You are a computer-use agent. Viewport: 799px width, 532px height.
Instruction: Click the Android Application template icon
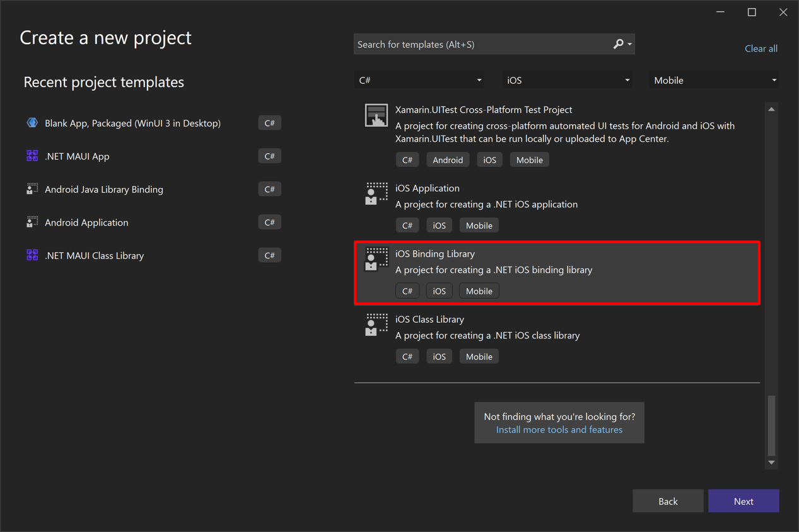(x=32, y=223)
